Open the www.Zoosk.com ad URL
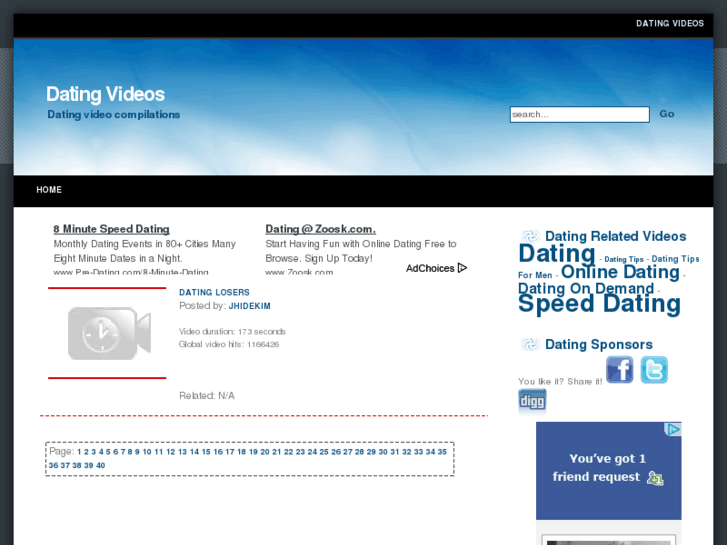 299,272
